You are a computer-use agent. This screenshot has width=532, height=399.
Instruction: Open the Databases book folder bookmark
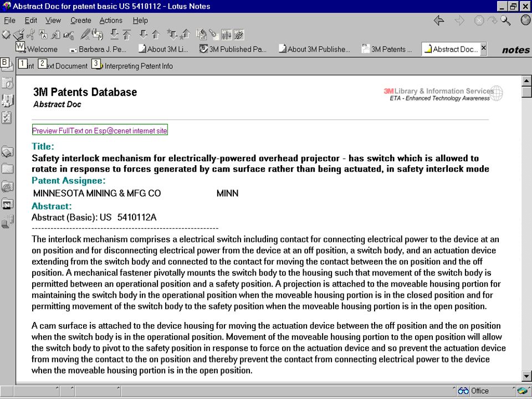[x=7, y=151]
